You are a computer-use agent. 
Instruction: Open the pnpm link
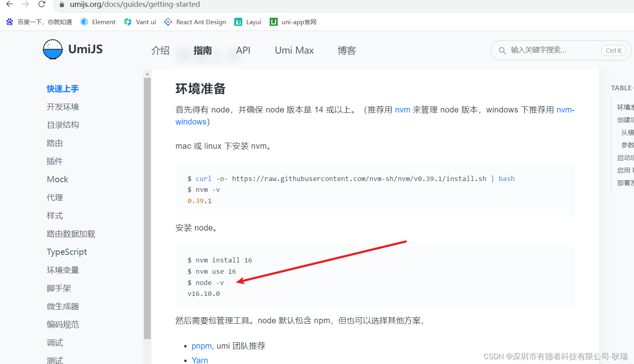click(202, 346)
